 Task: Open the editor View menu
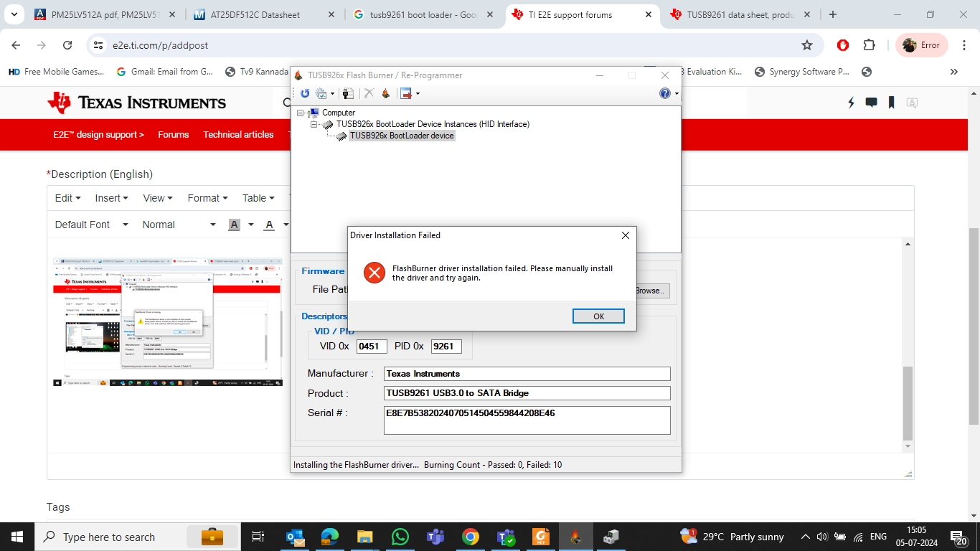pyautogui.click(x=158, y=198)
